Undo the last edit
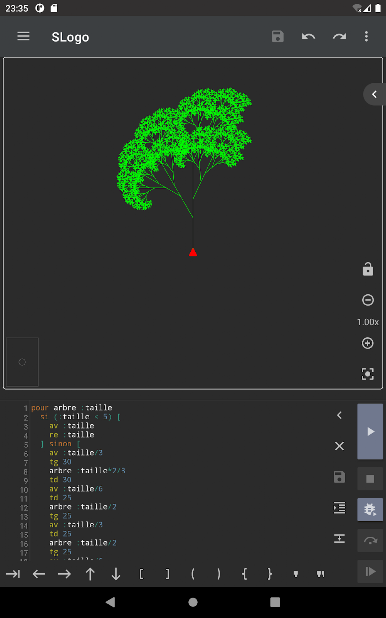The image size is (386, 618). pos(308,37)
